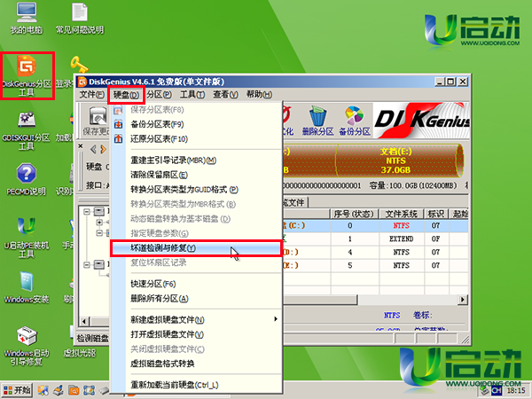Choose 还原分区表(F10) menu entry

coord(197,139)
